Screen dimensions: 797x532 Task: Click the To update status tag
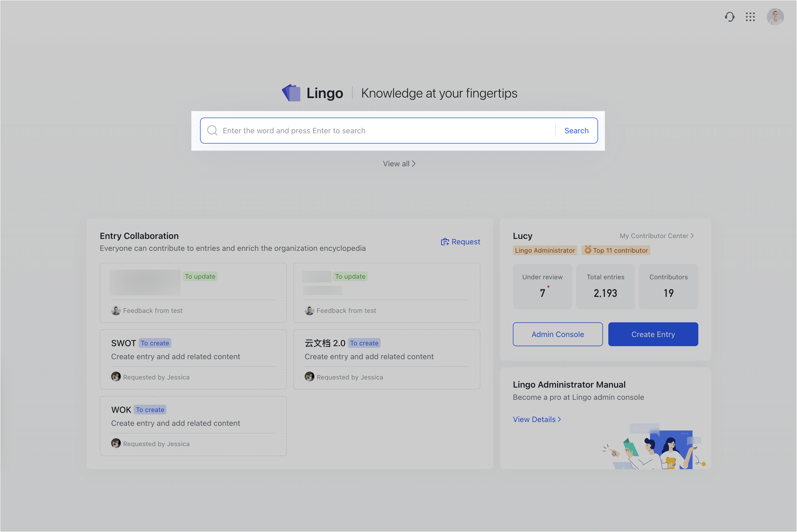(x=200, y=276)
